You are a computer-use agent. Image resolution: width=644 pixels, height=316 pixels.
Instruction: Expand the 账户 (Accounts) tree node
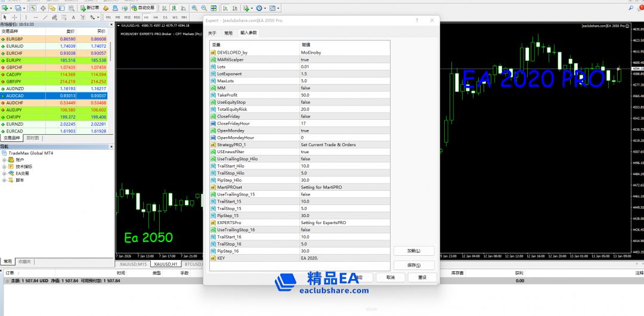4,160
